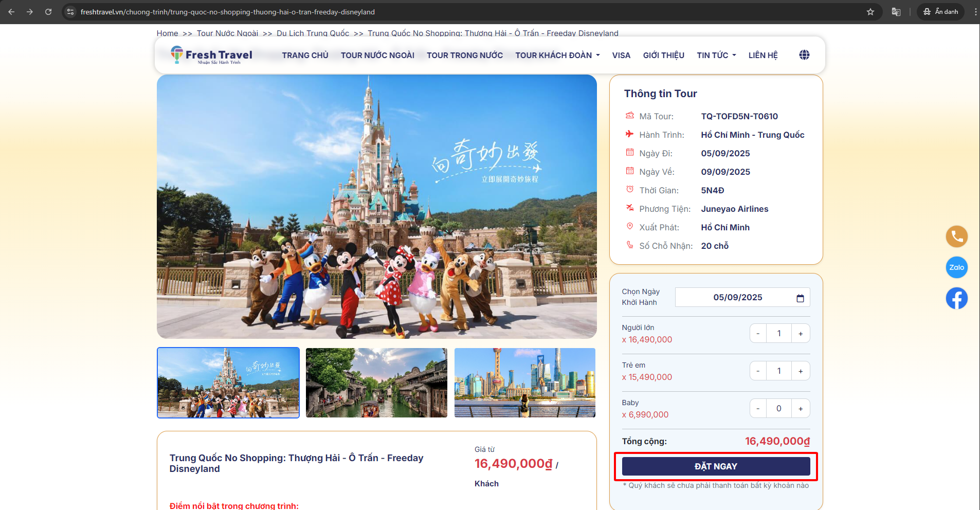Open the translate page icon
Viewport: 980px width, 510px height.
click(896, 11)
